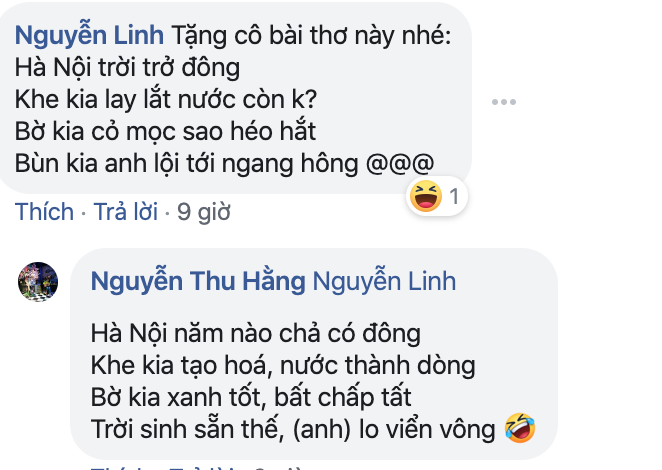Open the three-dots comment options menu

click(x=504, y=102)
